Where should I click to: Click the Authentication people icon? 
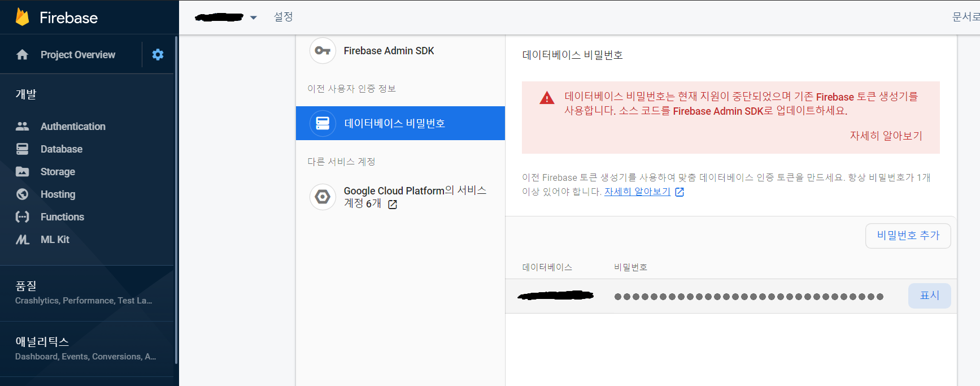tap(22, 126)
